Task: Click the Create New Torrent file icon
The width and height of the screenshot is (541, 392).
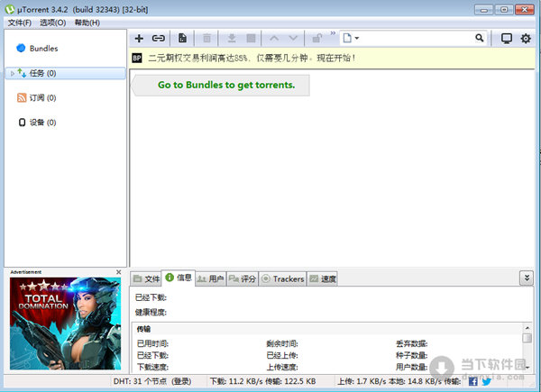Action: [182, 38]
